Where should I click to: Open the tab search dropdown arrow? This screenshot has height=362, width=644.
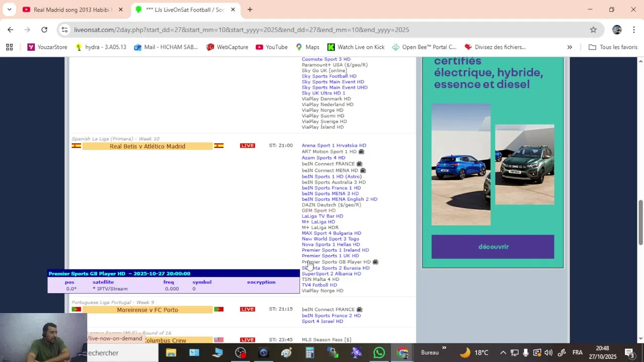pos(9,10)
